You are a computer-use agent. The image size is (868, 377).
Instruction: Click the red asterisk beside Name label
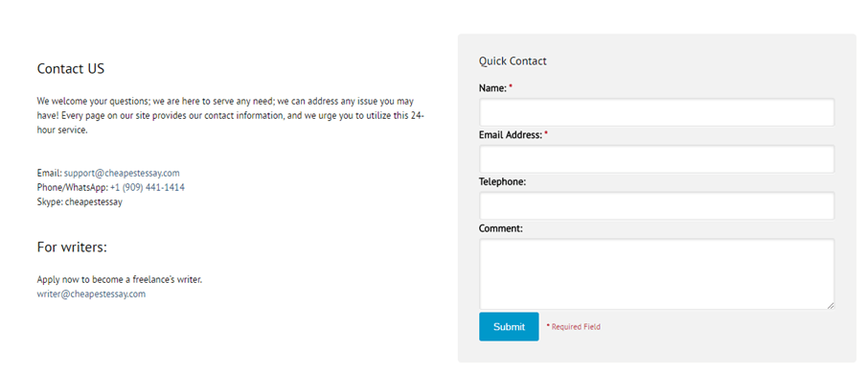point(511,87)
